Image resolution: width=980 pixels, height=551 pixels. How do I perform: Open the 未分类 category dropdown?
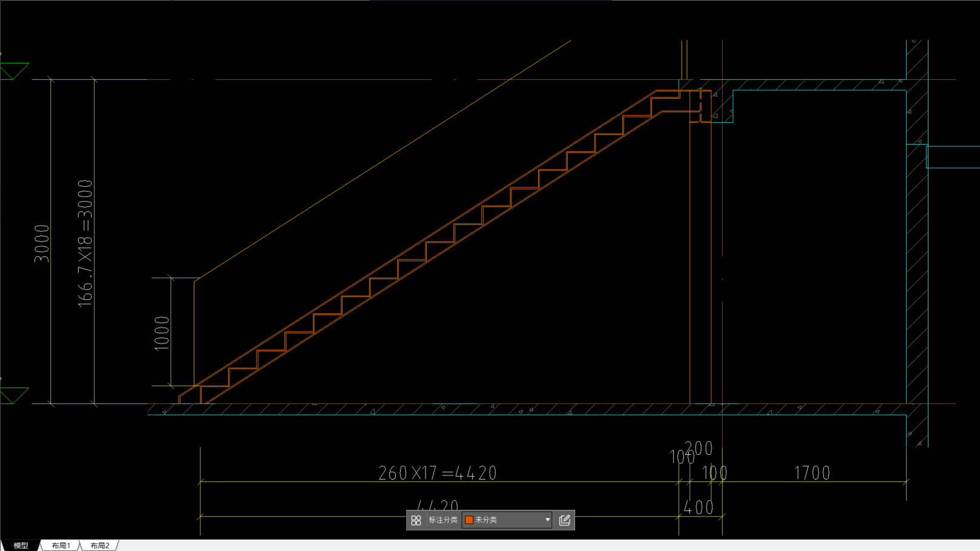(507, 520)
